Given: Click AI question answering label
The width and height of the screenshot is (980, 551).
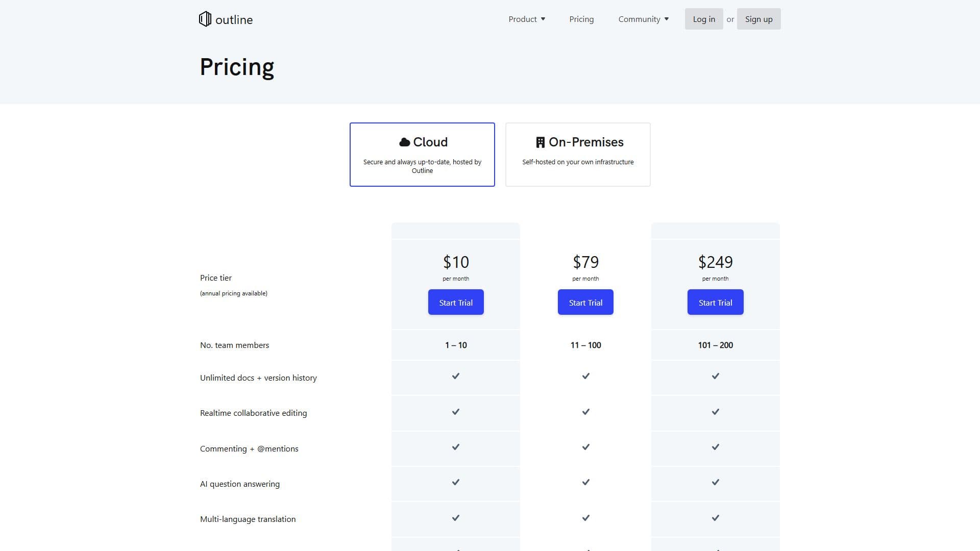Looking at the screenshot, I should click(240, 484).
